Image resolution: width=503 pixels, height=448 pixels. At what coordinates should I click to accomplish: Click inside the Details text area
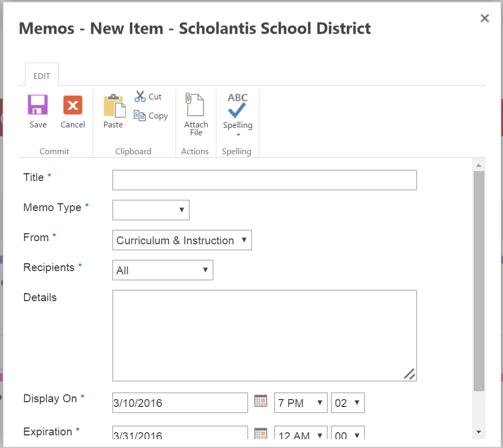(x=264, y=335)
